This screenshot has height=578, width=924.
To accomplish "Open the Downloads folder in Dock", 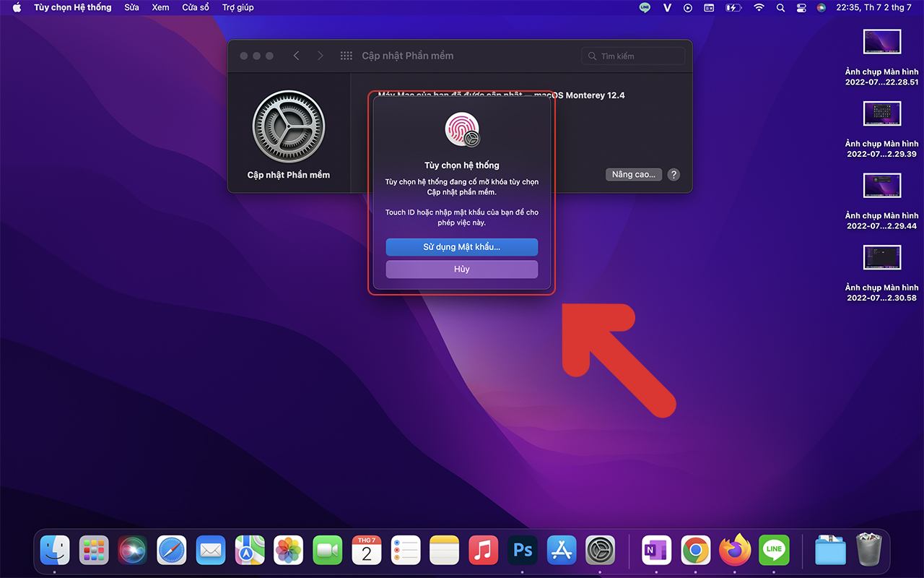I will [x=830, y=551].
